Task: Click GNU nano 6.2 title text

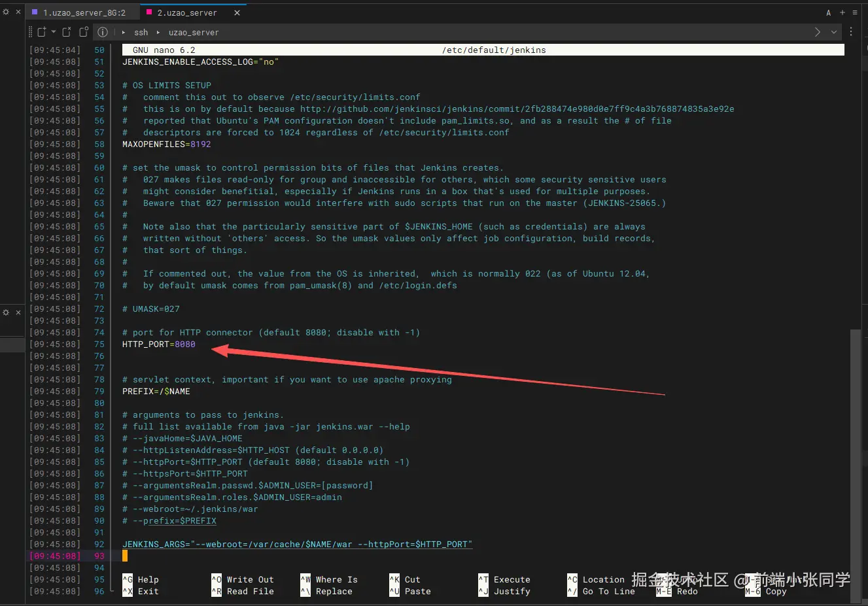Action: click(x=164, y=50)
